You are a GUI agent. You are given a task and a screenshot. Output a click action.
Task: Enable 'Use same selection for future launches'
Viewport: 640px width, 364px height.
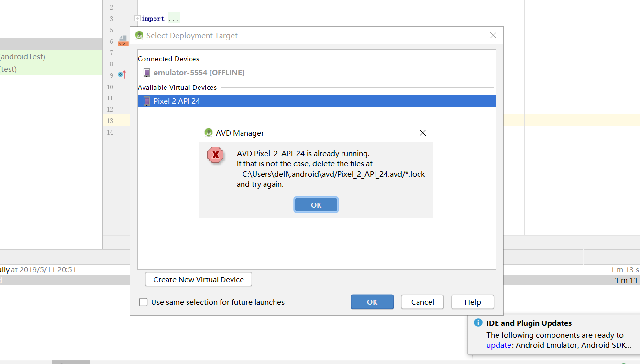click(143, 302)
